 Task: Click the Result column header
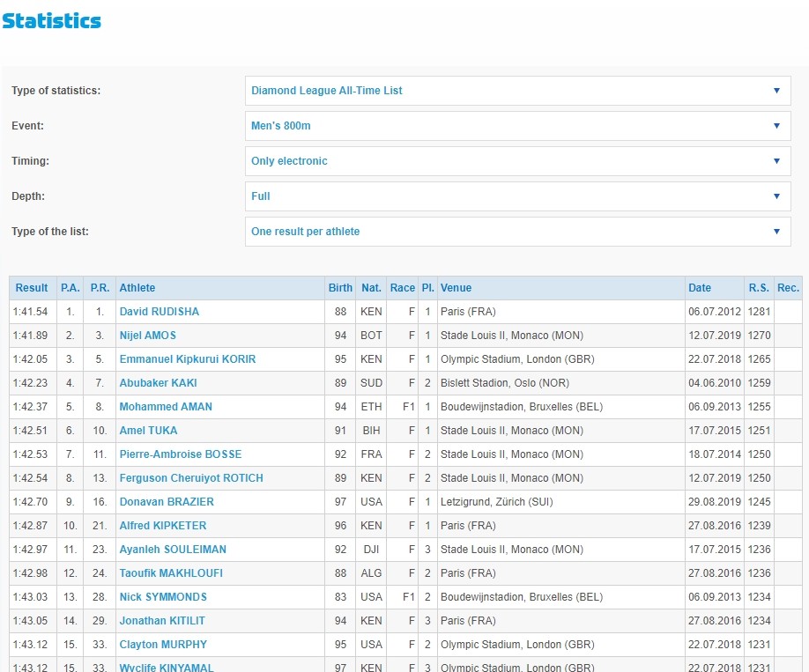point(32,288)
